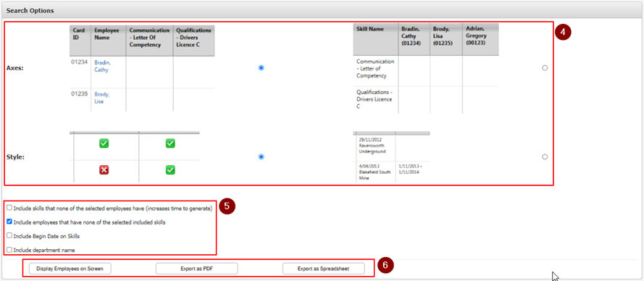Click Communication - Letter Of Competency header
The width and height of the screenshot is (644, 281).
pos(149,41)
